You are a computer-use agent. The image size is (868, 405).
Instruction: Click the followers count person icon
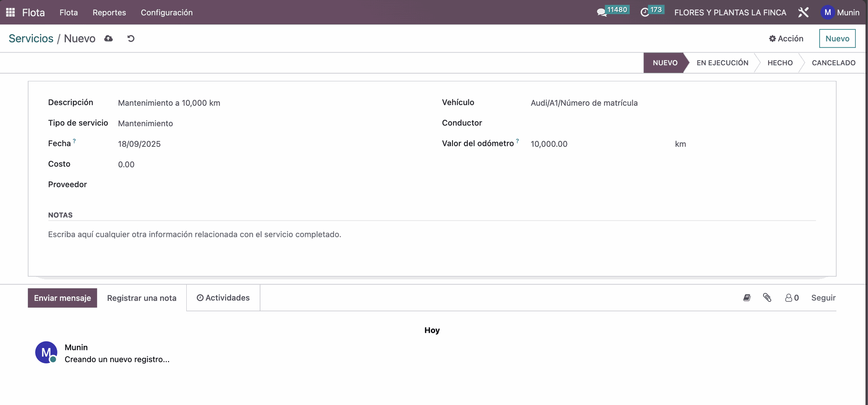[x=792, y=298]
